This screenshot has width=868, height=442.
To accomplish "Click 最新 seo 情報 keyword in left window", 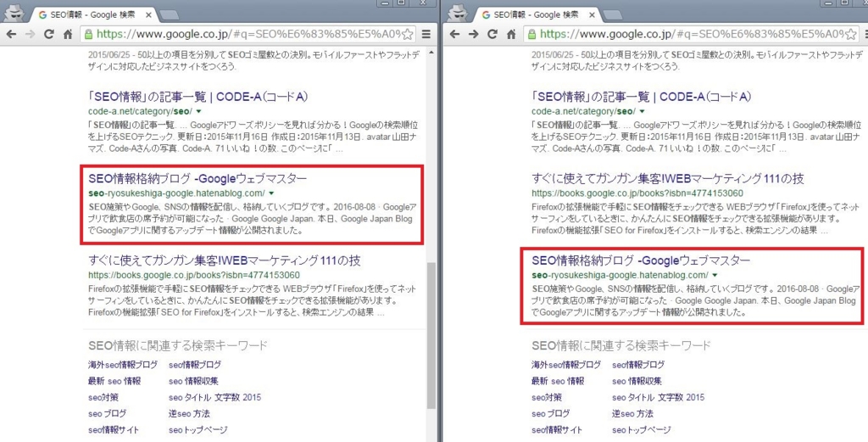I will pyautogui.click(x=114, y=381).
